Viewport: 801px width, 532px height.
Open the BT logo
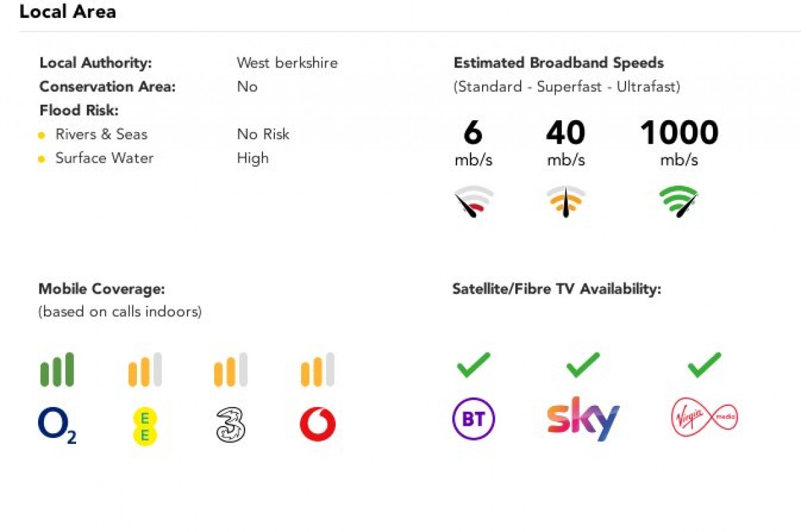474,419
